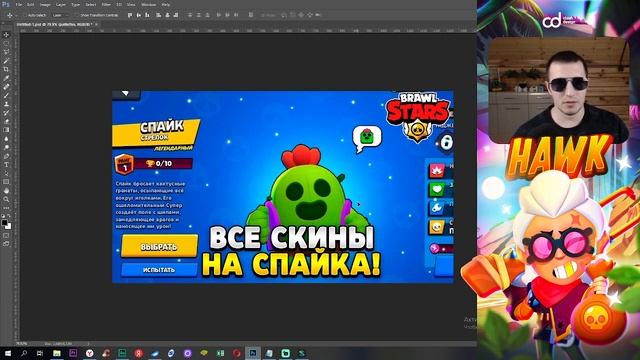
Task: Open the View menu
Action: (x=131, y=4)
